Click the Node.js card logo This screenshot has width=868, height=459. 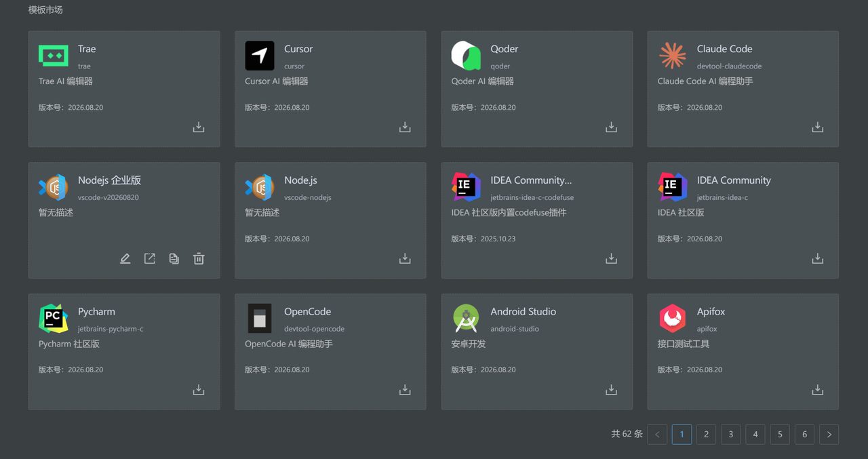tap(260, 187)
